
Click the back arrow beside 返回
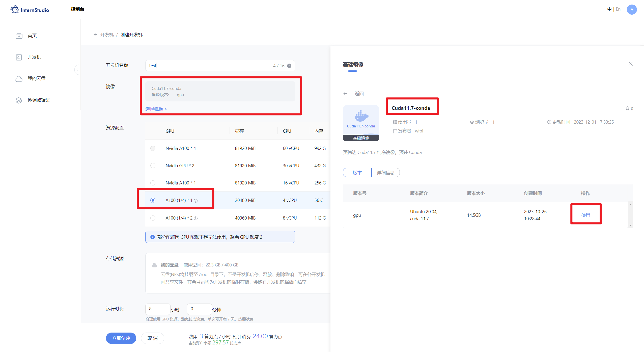pos(345,94)
